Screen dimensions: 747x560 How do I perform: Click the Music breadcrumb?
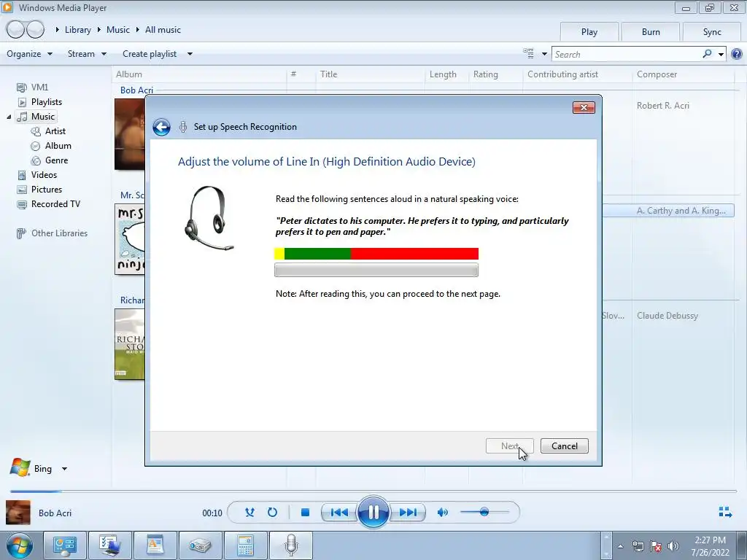coord(118,29)
